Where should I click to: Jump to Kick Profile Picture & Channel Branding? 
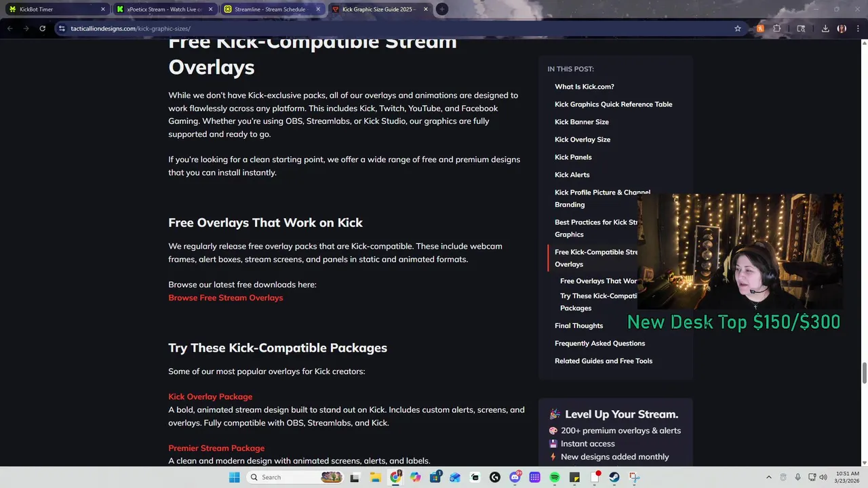tap(602, 199)
